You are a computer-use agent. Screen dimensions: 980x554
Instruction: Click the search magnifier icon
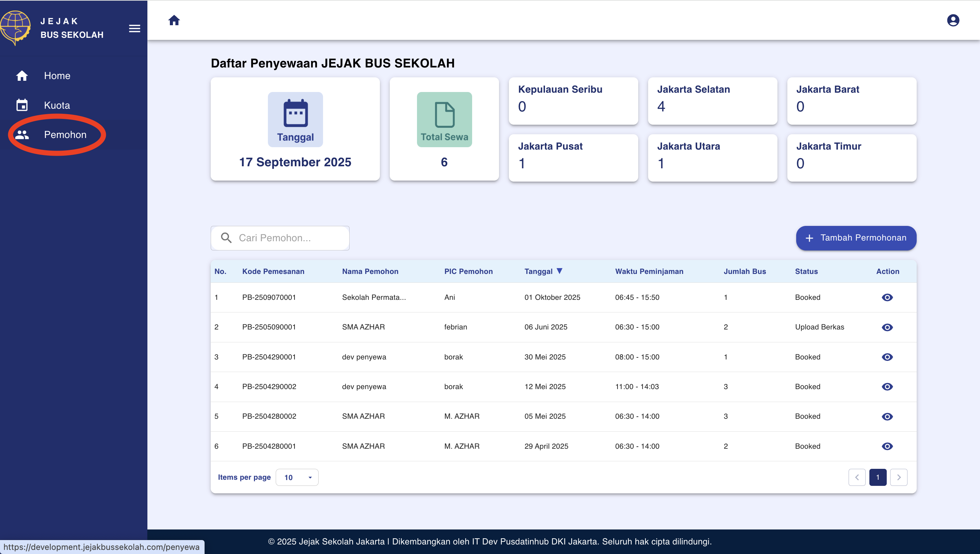click(x=226, y=238)
